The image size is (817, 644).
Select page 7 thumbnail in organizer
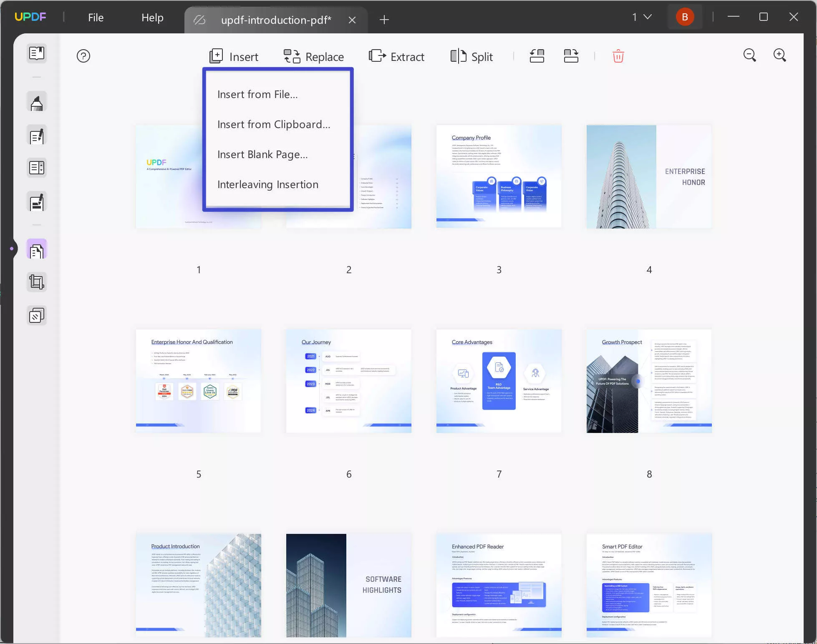[499, 381]
